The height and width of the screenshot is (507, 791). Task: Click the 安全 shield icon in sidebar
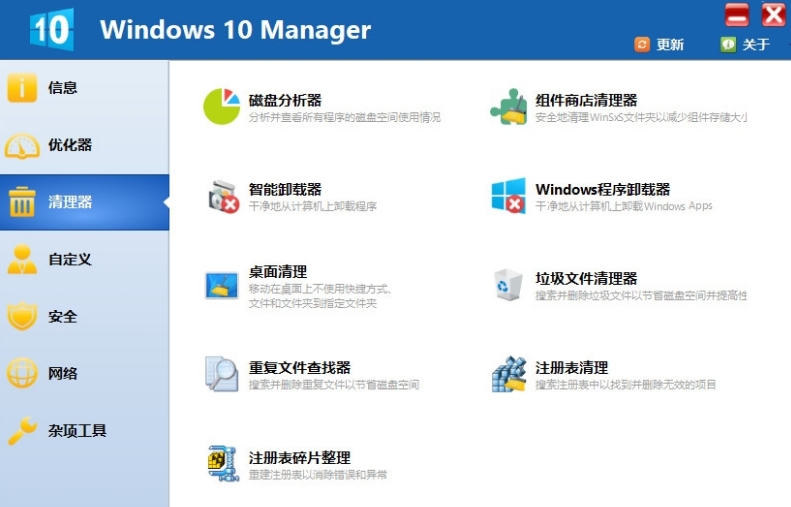(22, 316)
